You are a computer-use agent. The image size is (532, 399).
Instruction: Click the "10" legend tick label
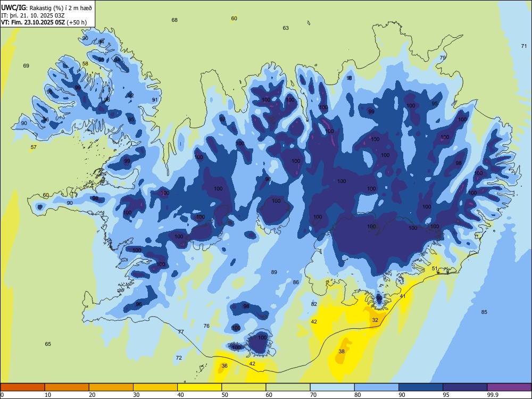[x=48, y=395]
